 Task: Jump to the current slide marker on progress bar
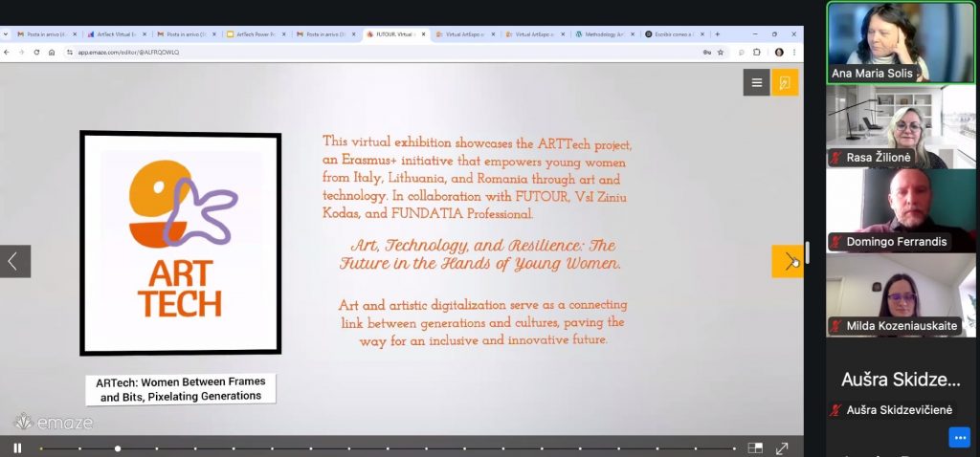[118, 448]
